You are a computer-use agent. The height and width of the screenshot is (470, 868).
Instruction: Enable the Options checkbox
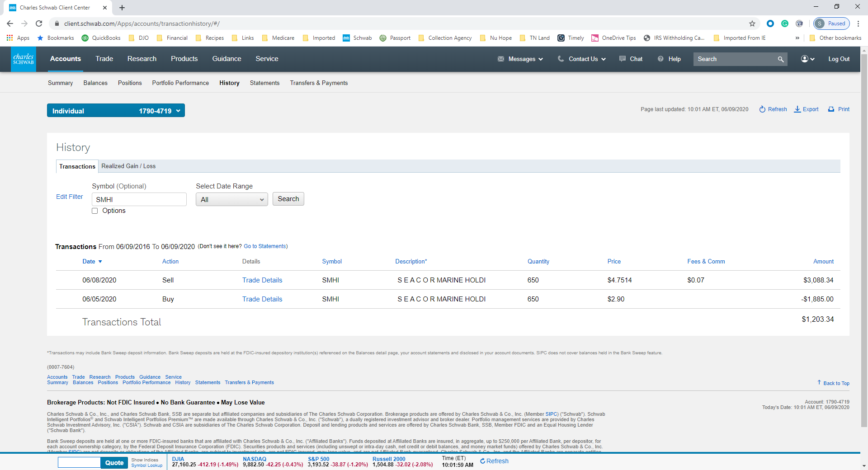[95, 211]
